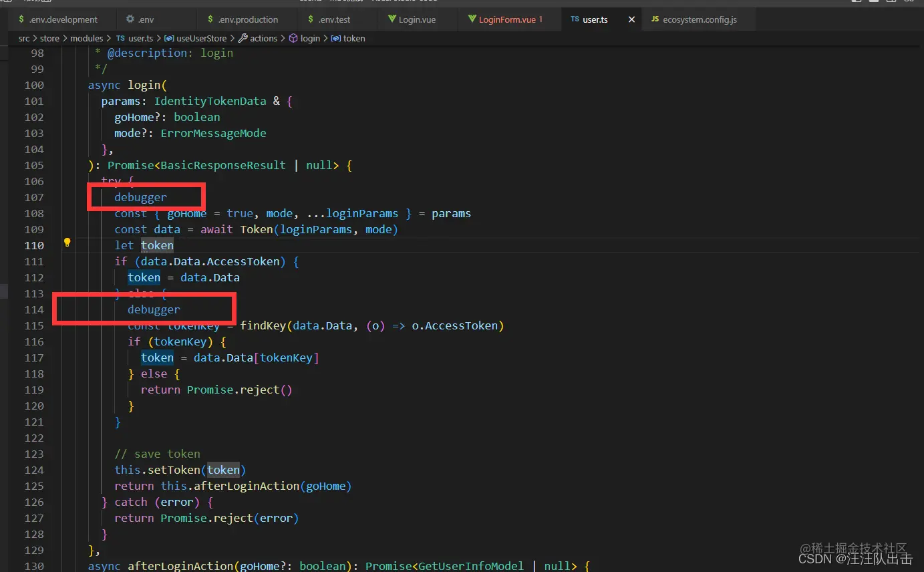Click line number 105 in gutter
Image resolution: width=924 pixels, height=572 pixels.
tap(34, 165)
